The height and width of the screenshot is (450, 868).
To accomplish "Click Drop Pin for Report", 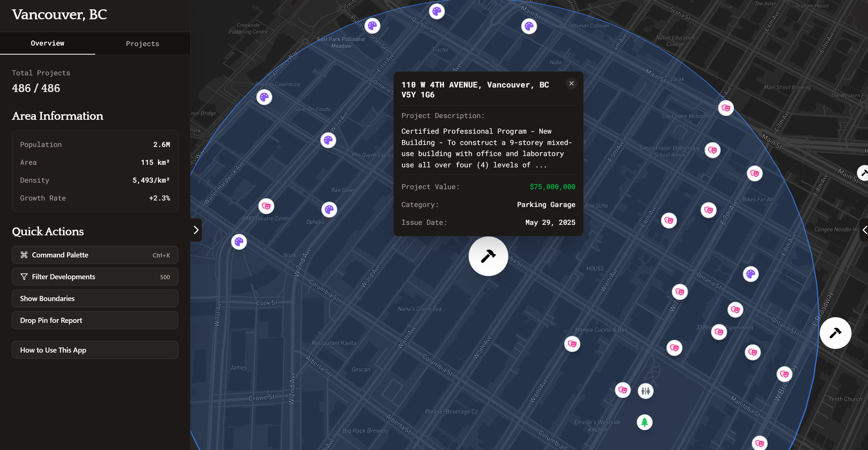I will [x=95, y=320].
